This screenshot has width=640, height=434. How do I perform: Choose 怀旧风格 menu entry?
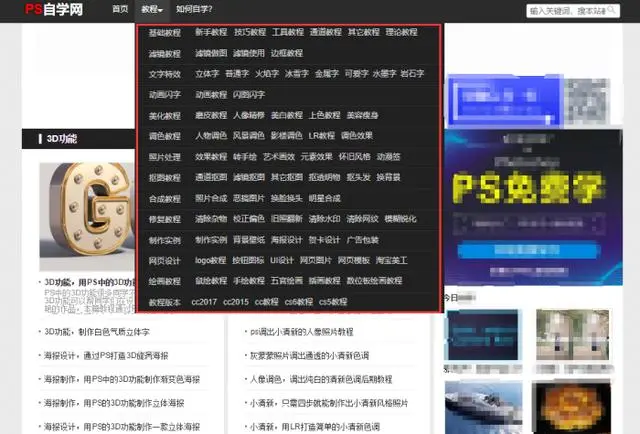(x=355, y=157)
